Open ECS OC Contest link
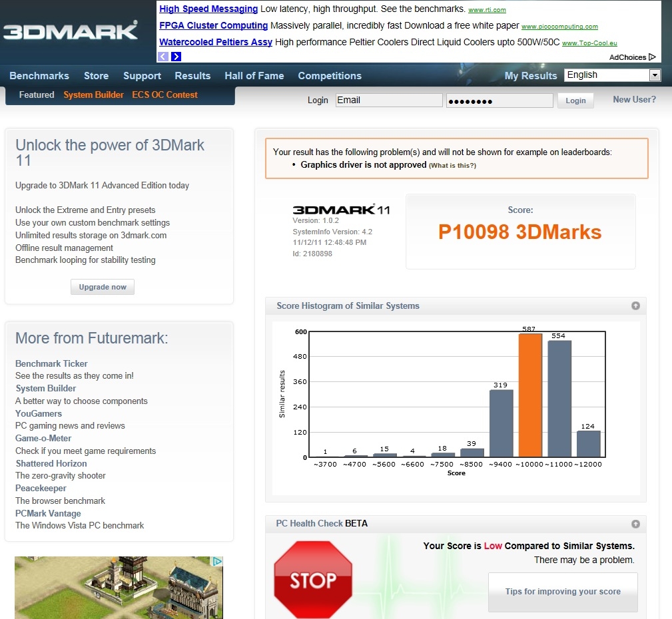Screen dimensions: 672x619 pos(165,95)
